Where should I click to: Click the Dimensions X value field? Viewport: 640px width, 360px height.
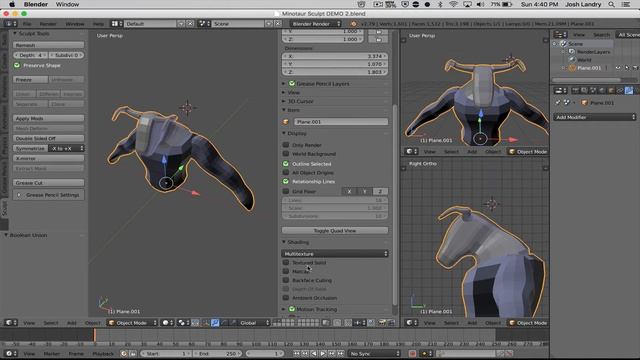pos(335,56)
